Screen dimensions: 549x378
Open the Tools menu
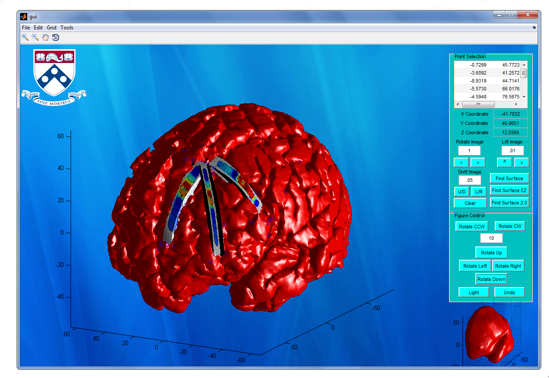(67, 28)
